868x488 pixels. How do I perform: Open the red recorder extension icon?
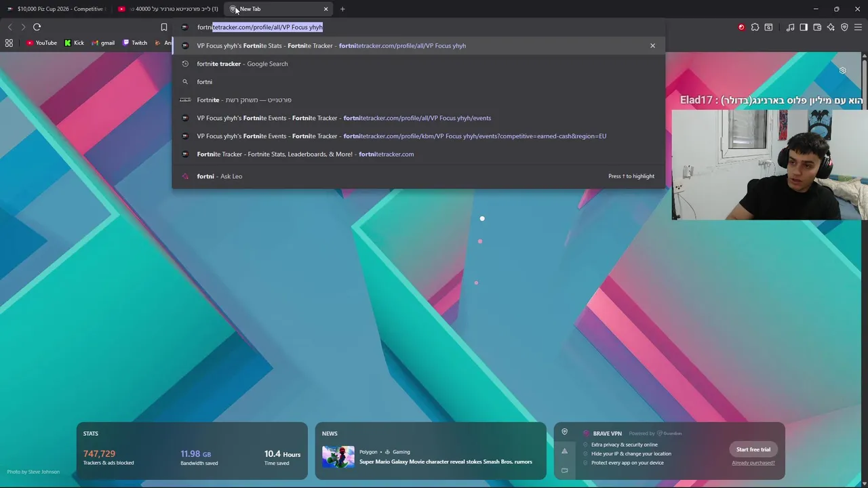tap(741, 27)
